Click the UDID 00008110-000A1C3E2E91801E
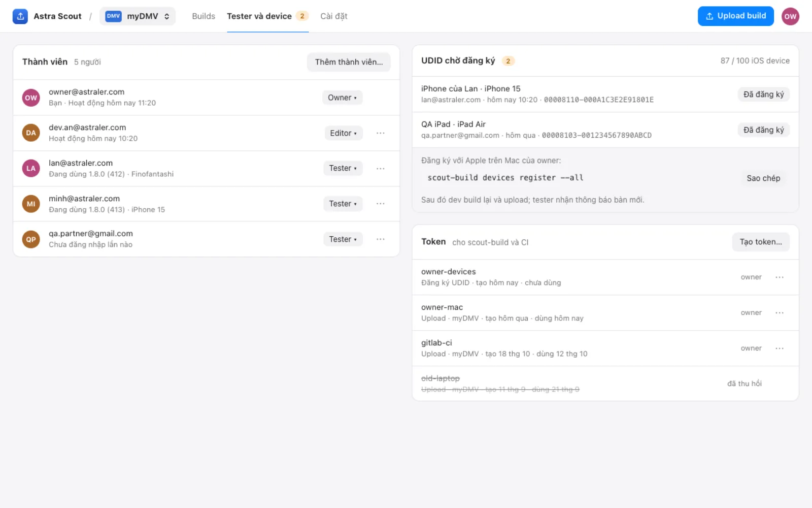812x508 pixels. coord(598,100)
